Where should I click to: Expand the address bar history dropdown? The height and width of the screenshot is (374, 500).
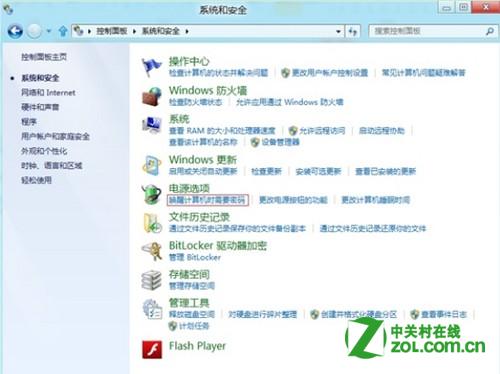[x=338, y=31]
